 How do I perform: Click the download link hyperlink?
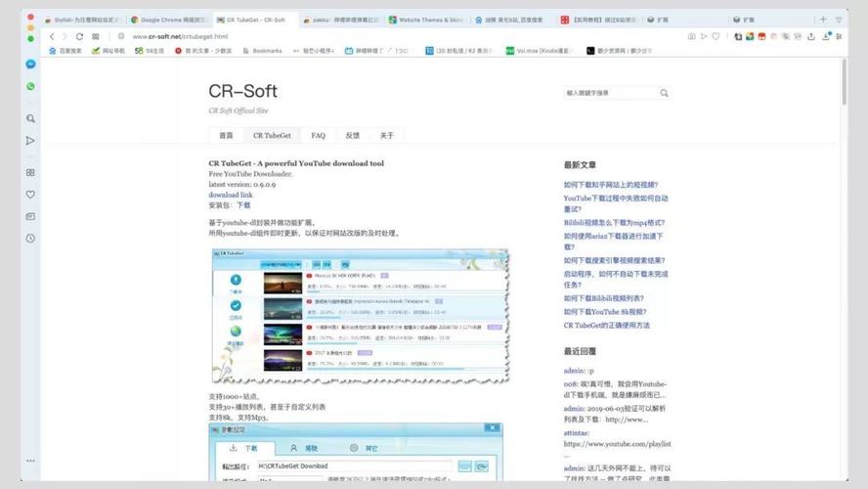point(231,195)
